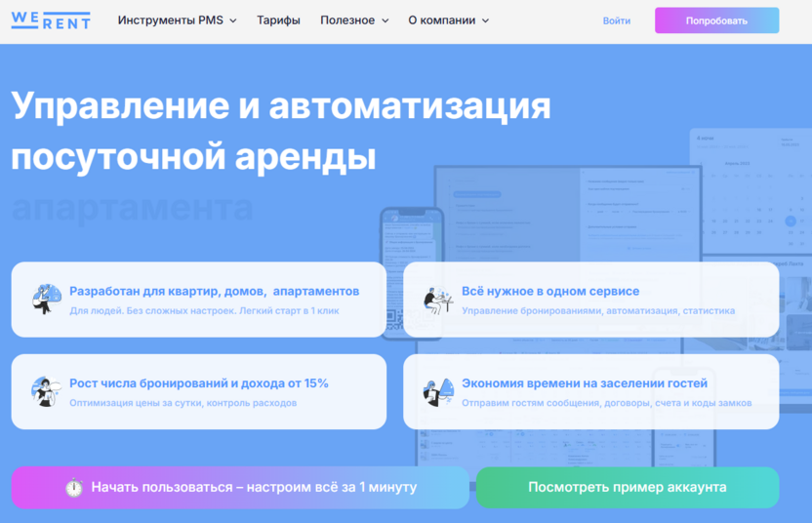Click the heading Экономия времени на заселении гостей
The width and height of the screenshot is (812, 523).
click(585, 383)
